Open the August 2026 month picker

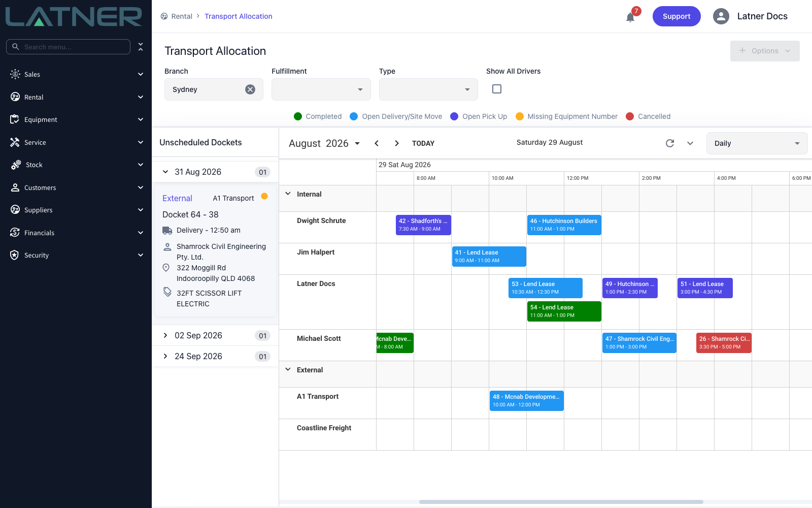(x=324, y=143)
